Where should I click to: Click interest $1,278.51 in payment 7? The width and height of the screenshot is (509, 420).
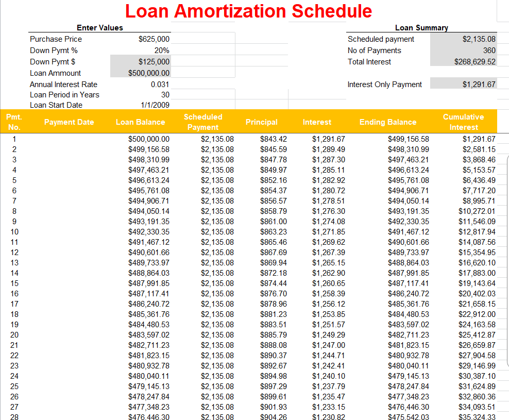tap(329, 201)
